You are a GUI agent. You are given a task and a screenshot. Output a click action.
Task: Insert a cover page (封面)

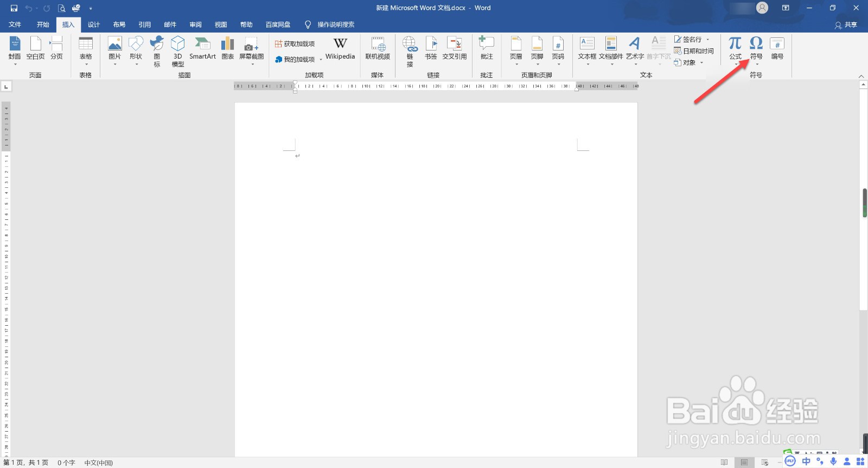[15, 50]
